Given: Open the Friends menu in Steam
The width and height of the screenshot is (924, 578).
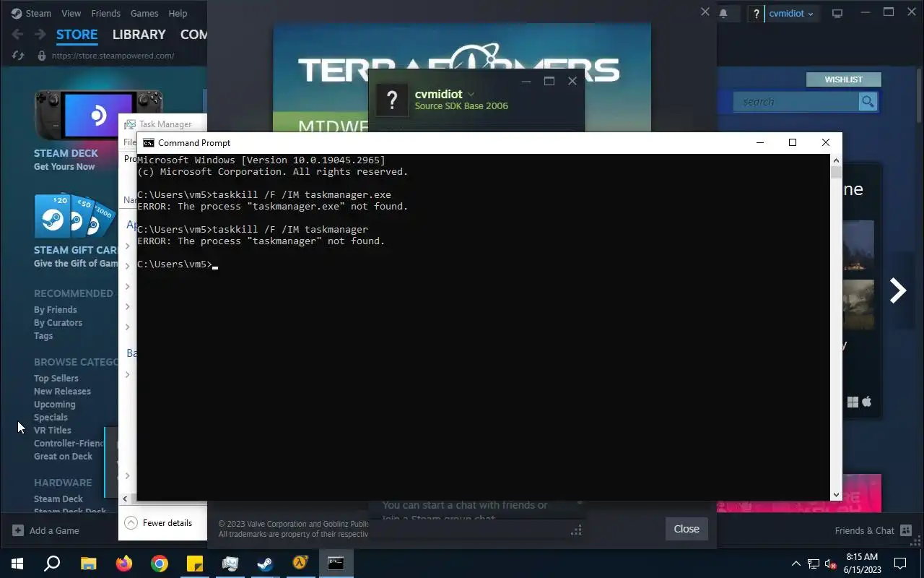Looking at the screenshot, I should click(x=106, y=13).
